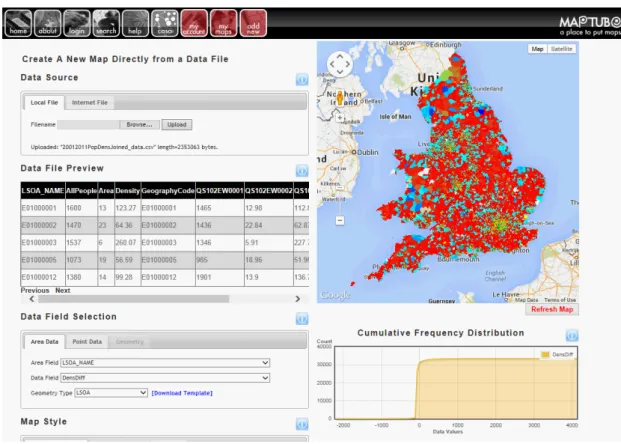621x444 pixels.
Task: Open the about icon in navigation bar
Action: [x=48, y=23]
